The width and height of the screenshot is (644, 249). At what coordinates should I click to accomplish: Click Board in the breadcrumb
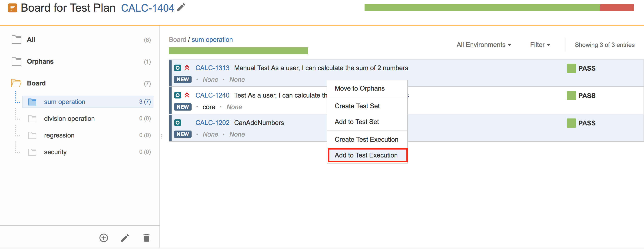tap(177, 39)
